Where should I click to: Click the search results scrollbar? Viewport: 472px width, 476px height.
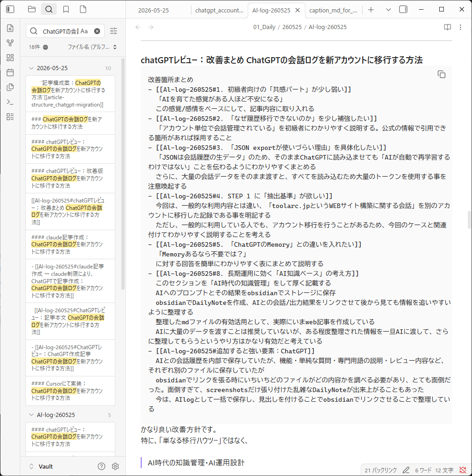(x=123, y=173)
